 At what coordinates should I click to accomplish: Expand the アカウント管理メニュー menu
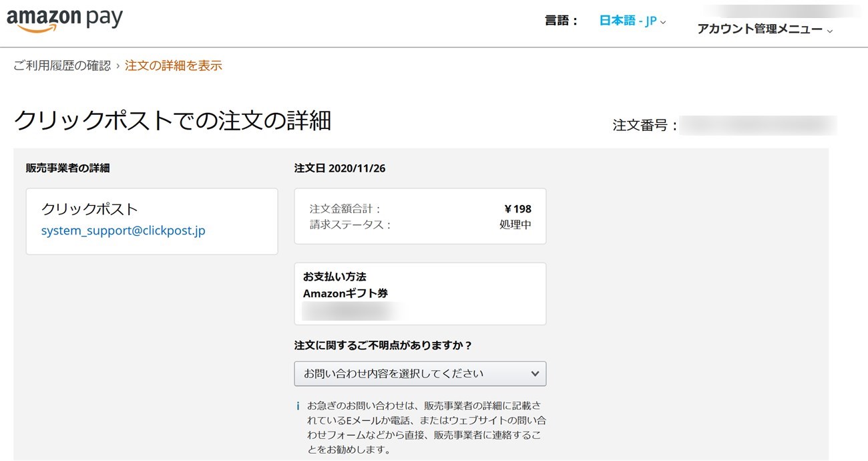pyautogui.click(x=765, y=29)
